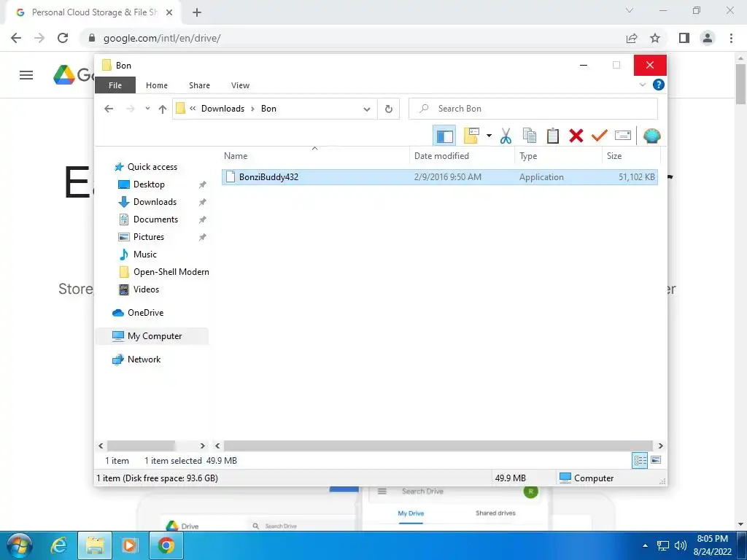The height and width of the screenshot is (560, 747).
Task: Open Pictures in navigation pane
Action: click(x=148, y=237)
